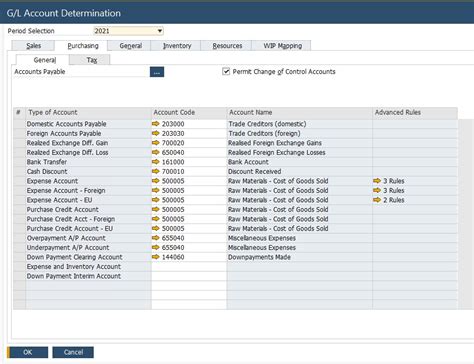
Task: Open the Period Selection dropdown
Action: [x=160, y=31]
